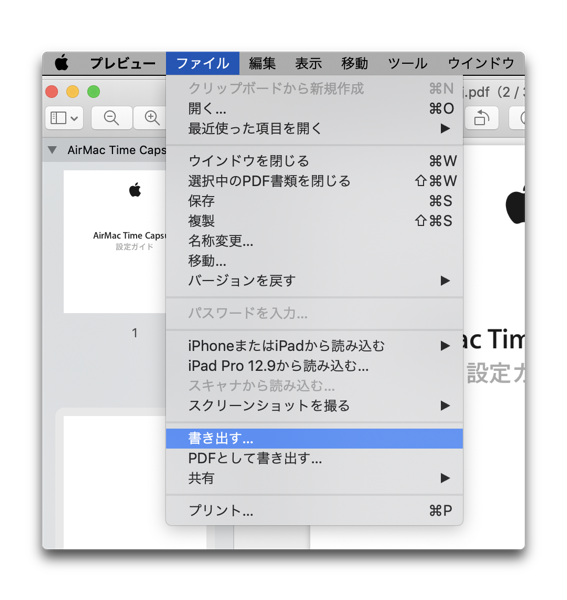Click the yellow minimize window button
The width and height of the screenshot is (567, 600).
73,92
